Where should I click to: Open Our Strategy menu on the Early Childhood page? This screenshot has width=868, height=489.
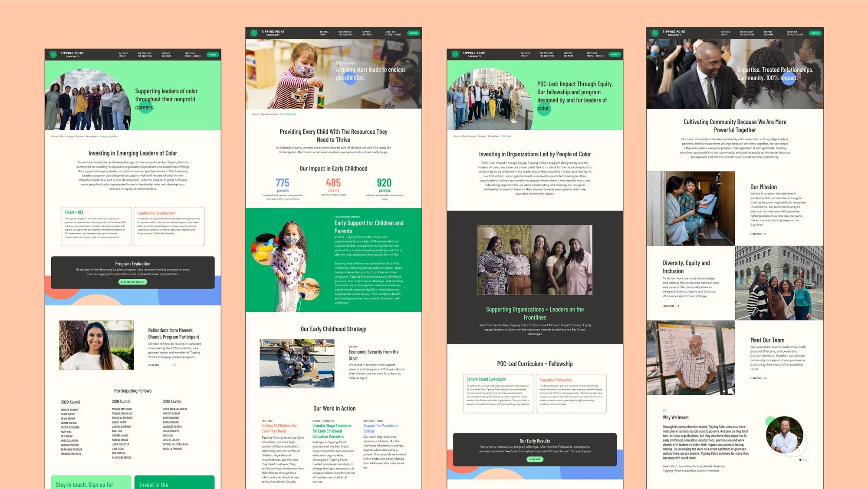(345, 33)
